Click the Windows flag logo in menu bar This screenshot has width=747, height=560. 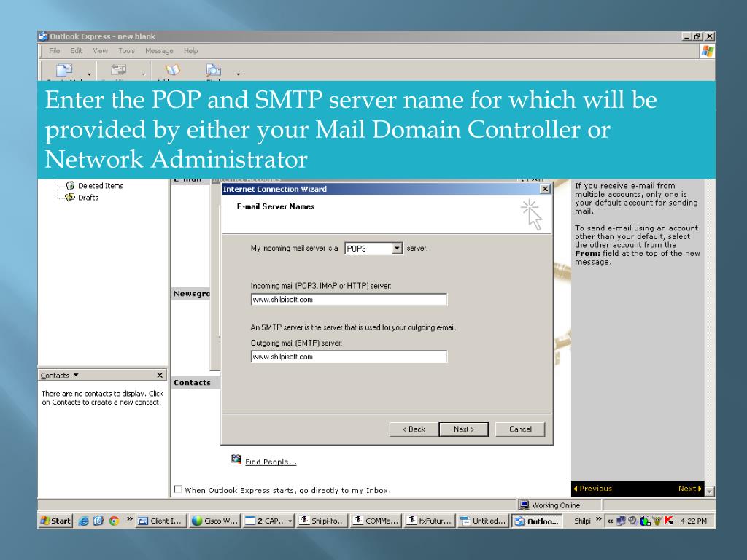point(708,51)
